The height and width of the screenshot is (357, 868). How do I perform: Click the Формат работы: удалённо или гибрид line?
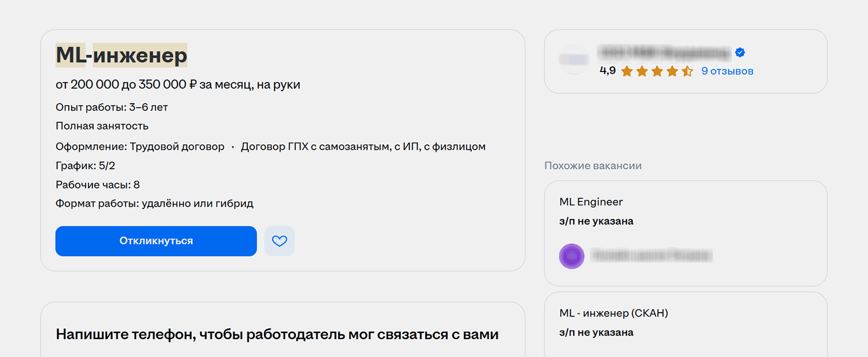[x=154, y=204]
